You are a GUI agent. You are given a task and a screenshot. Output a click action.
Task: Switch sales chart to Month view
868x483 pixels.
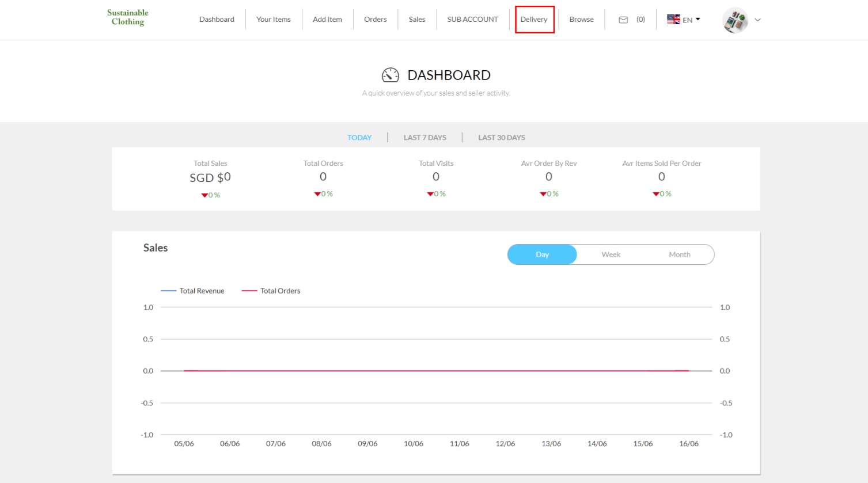(x=679, y=254)
